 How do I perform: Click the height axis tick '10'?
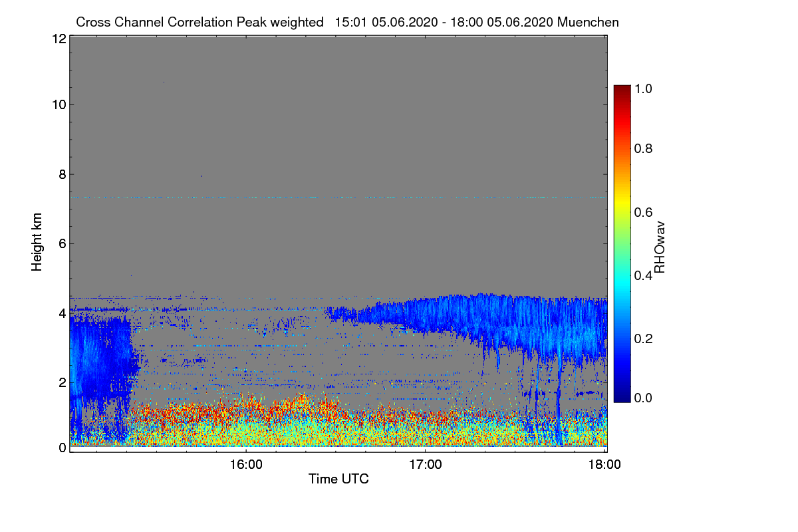(59, 104)
